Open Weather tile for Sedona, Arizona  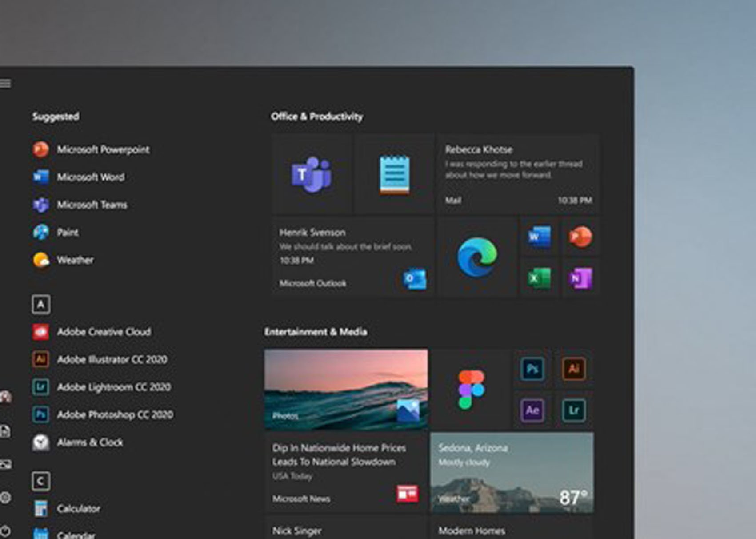coord(512,473)
